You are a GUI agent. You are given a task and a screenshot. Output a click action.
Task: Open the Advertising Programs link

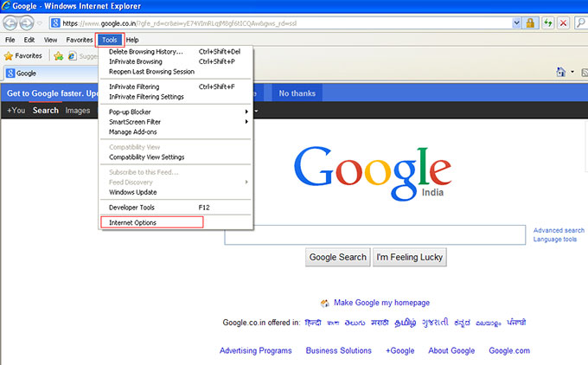tap(256, 351)
